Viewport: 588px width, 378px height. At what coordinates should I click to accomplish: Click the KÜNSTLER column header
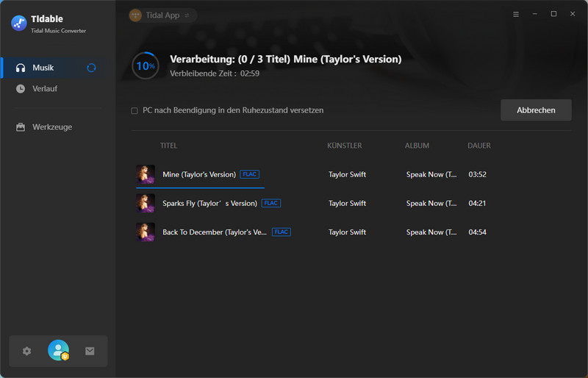tap(344, 146)
